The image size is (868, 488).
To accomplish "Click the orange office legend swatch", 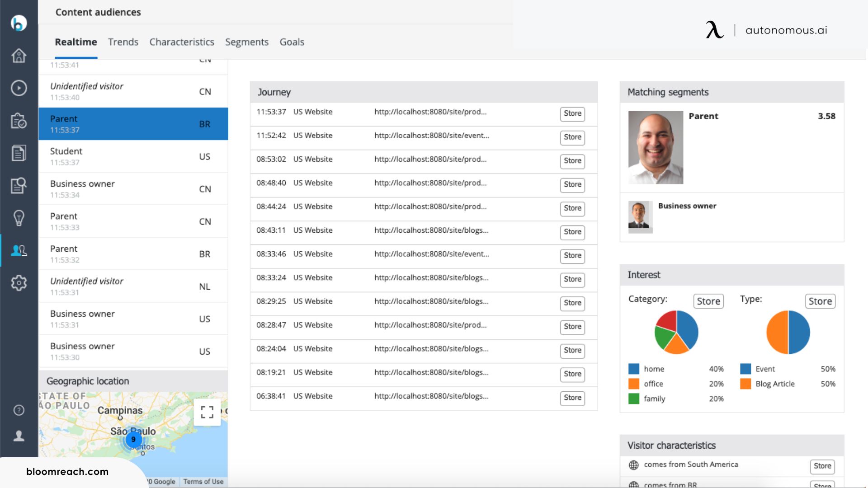I will (x=634, y=384).
